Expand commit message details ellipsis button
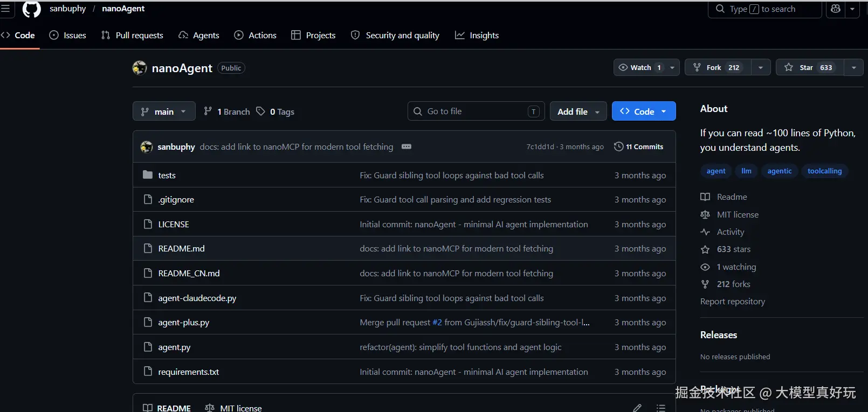Screen dimensions: 868x412 407,146
